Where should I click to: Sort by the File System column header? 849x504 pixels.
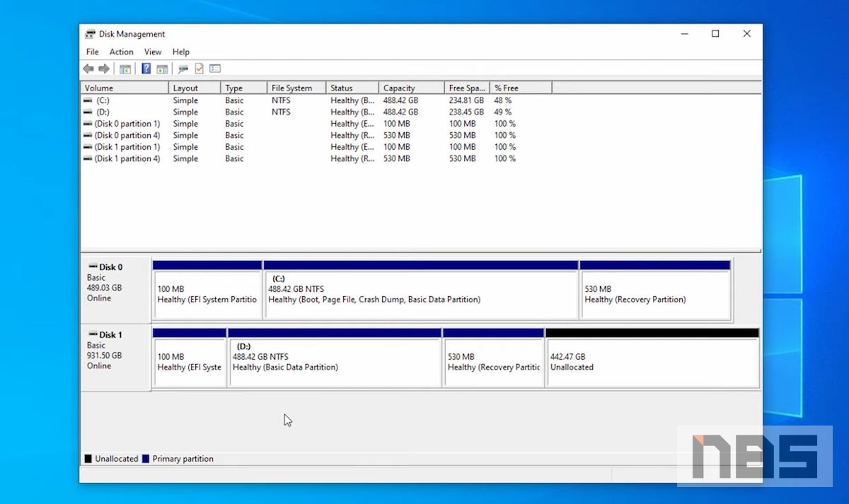pos(291,88)
